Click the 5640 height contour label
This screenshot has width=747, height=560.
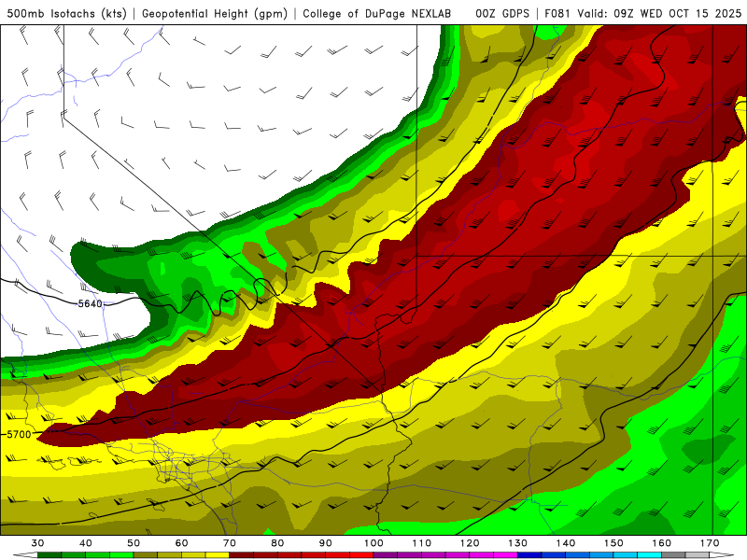(90, 303)
